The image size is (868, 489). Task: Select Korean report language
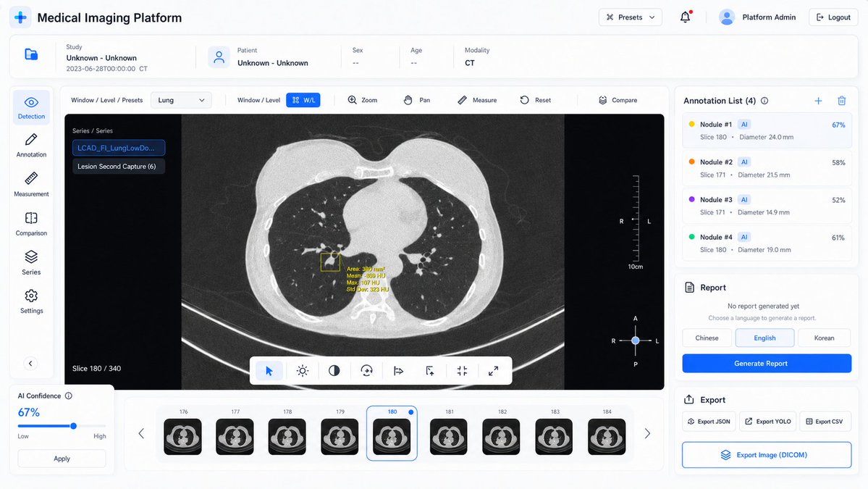click(x=824, y=338)
